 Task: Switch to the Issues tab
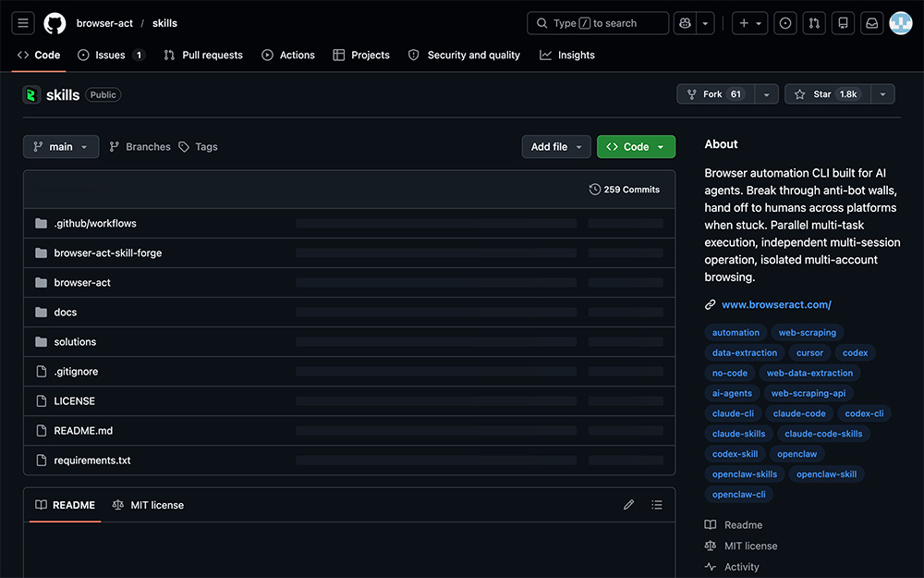[x=111, y=55]
